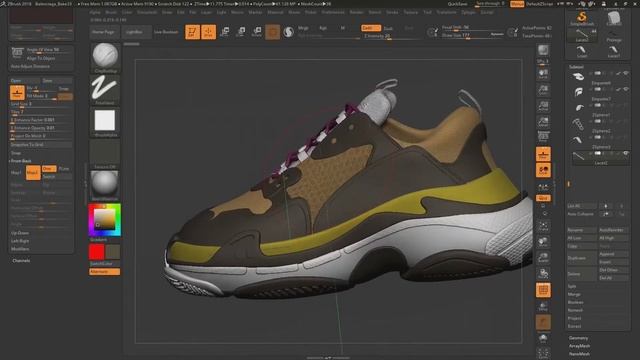Click the Rotate view icon
640x360 pixels.
coord(543,273)
